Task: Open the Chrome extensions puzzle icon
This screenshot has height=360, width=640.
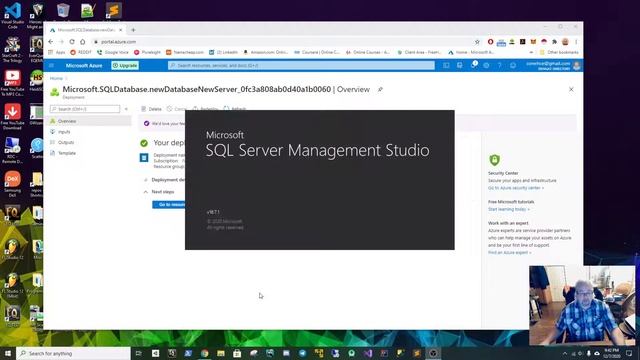Action: 554,42
